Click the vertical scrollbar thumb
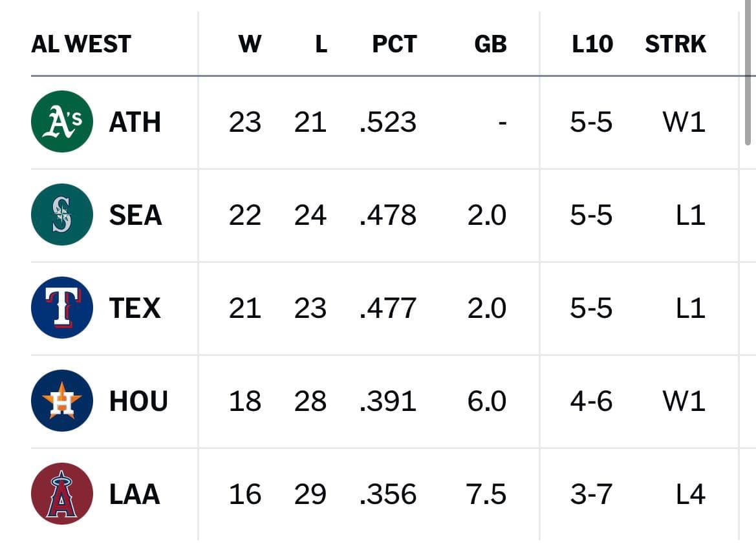This screenshot has width=756, height=546. point(748,72)
